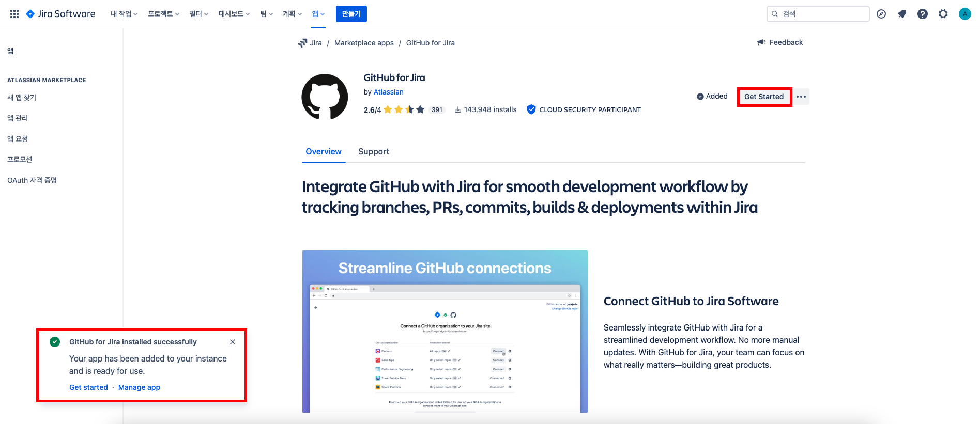Image resolution: width=980 pixels, height=424 pixels.
Task: Open the compass discover icon in header
Action: pyautogui.click(x=881, y=14)
